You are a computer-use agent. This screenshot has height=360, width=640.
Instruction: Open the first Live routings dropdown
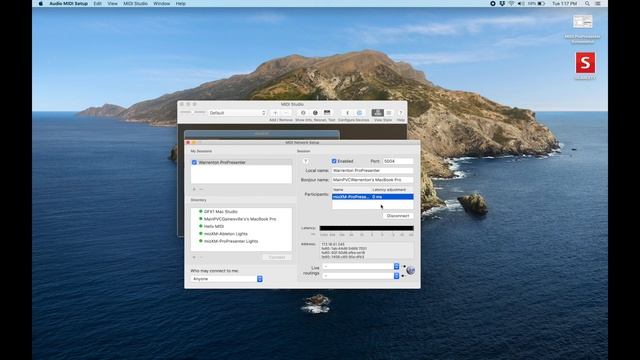[361, 267]
